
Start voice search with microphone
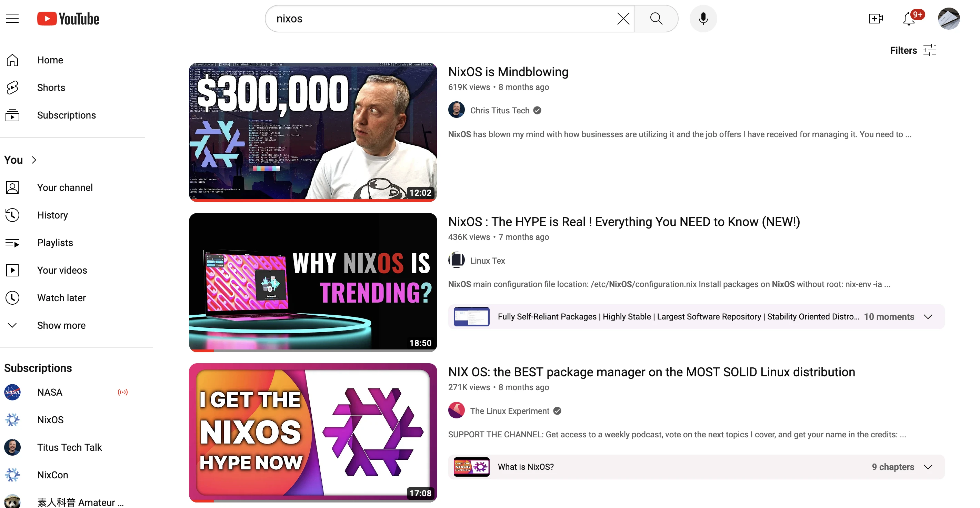(x=703, y=19)
